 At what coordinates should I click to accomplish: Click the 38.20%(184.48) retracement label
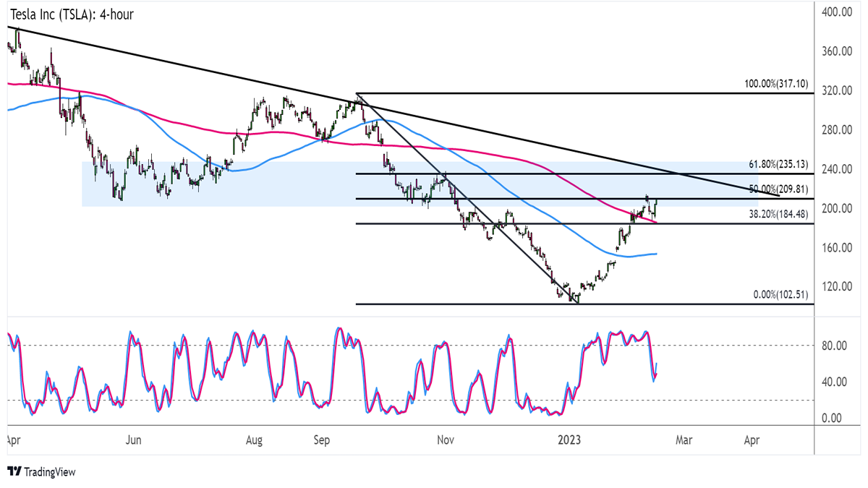pyautogui.click(x=778, y=214)
